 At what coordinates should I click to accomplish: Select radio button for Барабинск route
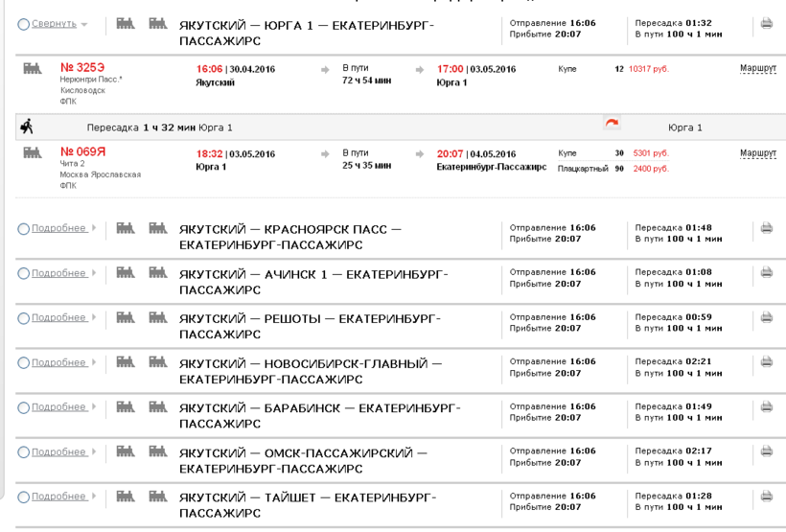(24, 407)
